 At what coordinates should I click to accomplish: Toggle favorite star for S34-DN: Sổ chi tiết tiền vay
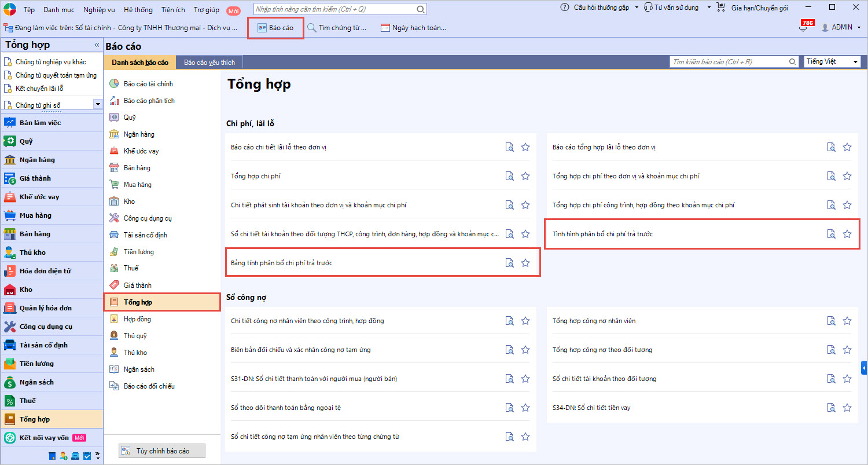click(x=847, y=408)
